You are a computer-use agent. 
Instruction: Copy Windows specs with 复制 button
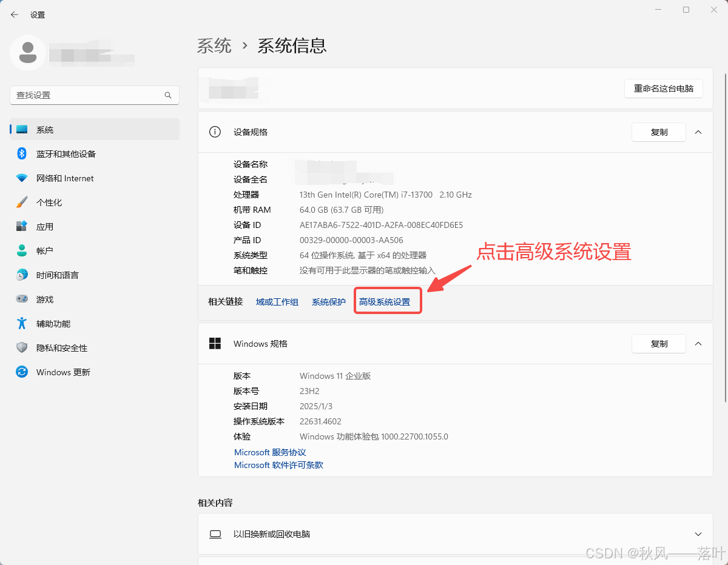[659, 344]
